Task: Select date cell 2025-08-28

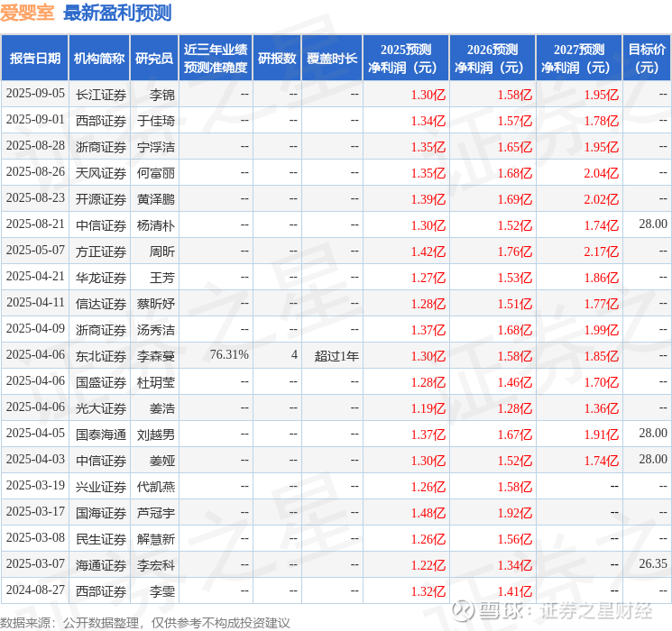Action: click(x=35, y=146)
